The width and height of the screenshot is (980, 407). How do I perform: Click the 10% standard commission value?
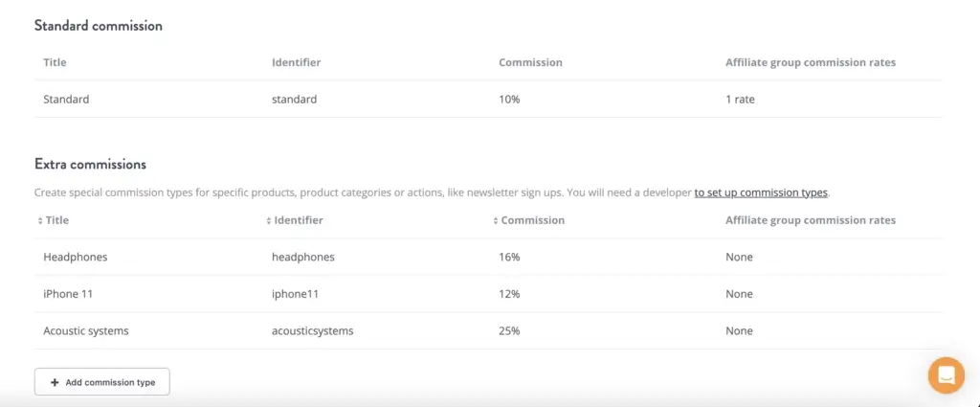pos(509,99)
